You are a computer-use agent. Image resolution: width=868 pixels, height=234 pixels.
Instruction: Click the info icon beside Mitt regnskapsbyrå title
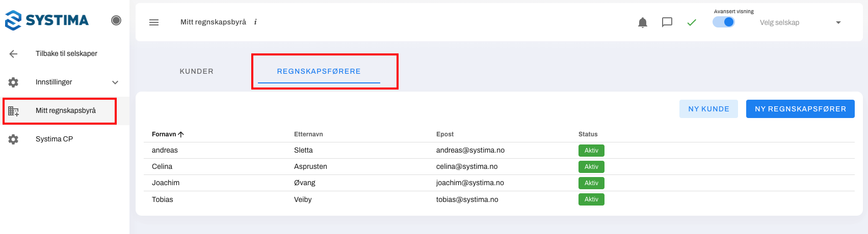(255, 22)
